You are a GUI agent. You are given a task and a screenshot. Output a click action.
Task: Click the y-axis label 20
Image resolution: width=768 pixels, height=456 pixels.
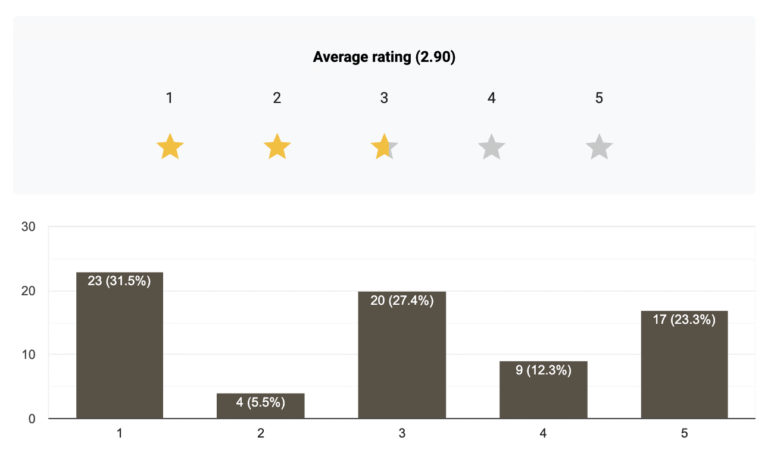pos(28,291)
